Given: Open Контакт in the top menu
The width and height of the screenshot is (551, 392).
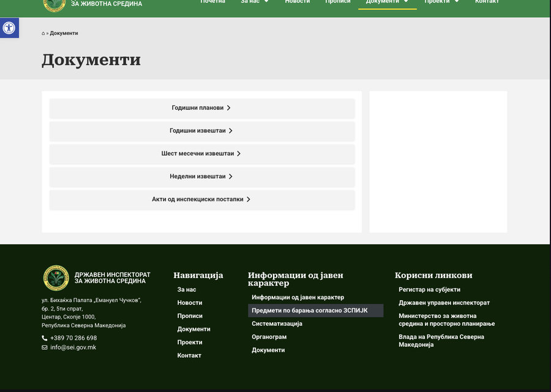Looking at the screenshot, I should point(487,2).
